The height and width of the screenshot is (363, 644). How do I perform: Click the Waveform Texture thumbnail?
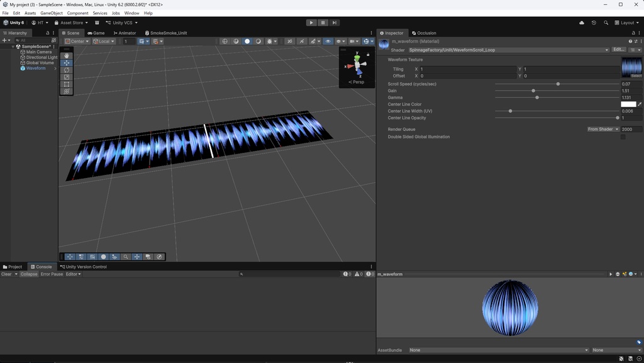[x=632, y=67]
